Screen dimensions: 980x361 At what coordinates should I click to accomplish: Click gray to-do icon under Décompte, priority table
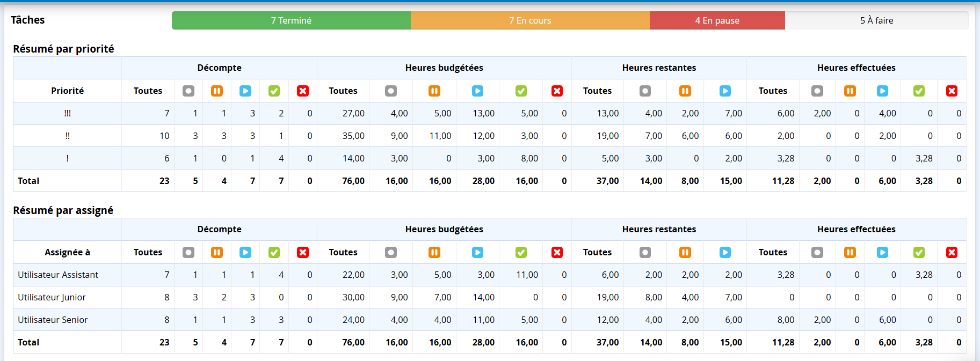coord(188,91)
